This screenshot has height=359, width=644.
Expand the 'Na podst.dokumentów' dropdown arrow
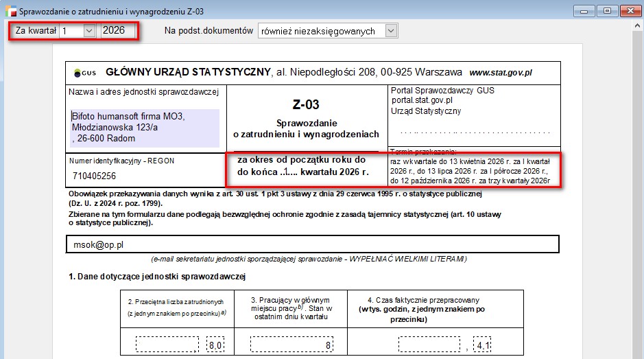[x=390, y=31]
